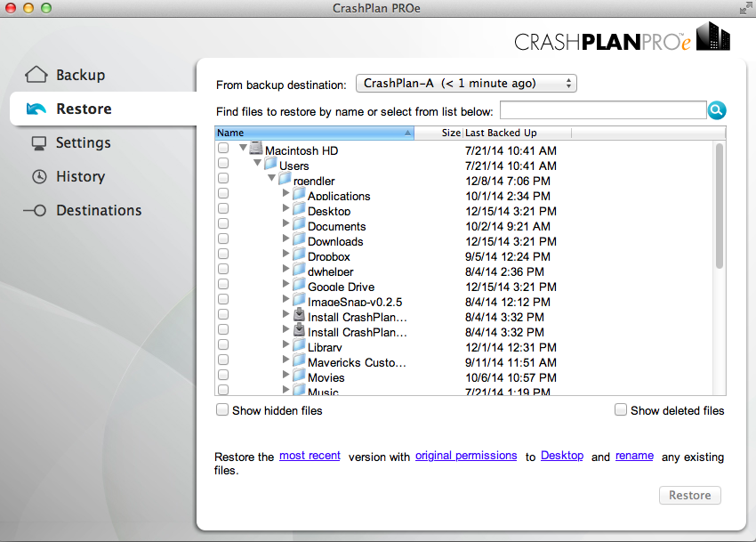Switch to the Backup tab
Screen dimensions: 756x542
(81, 75)
